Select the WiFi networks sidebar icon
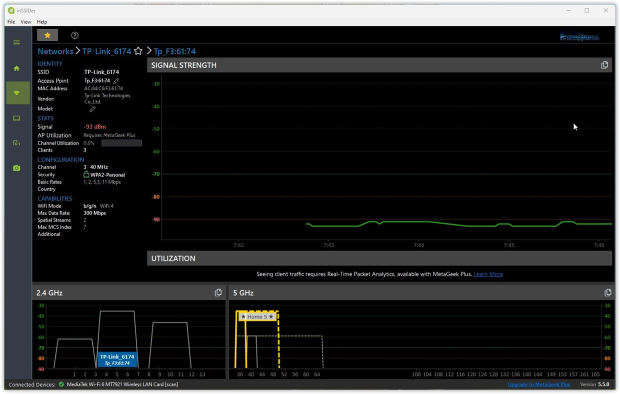 17,93
